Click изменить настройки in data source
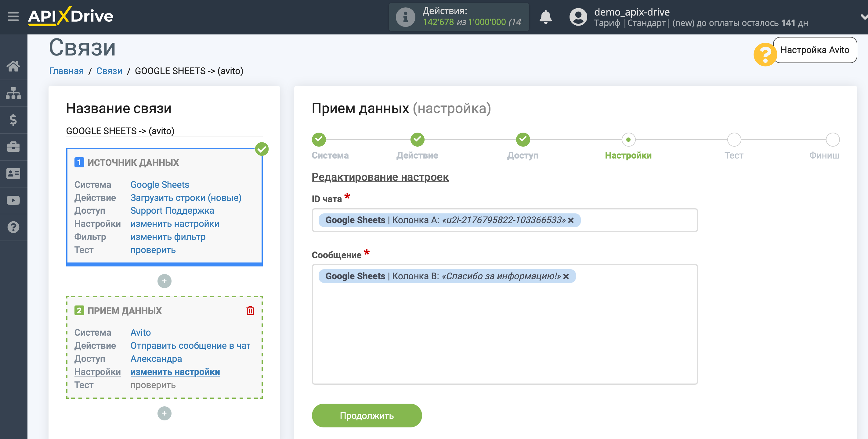Viewport: 868px width, 439px height. click(175, 223)
